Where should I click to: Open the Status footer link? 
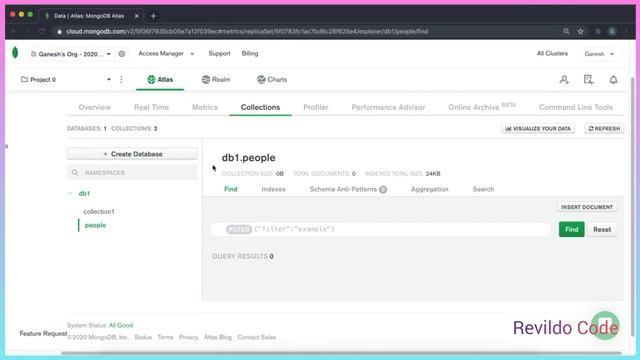point(143,337)
